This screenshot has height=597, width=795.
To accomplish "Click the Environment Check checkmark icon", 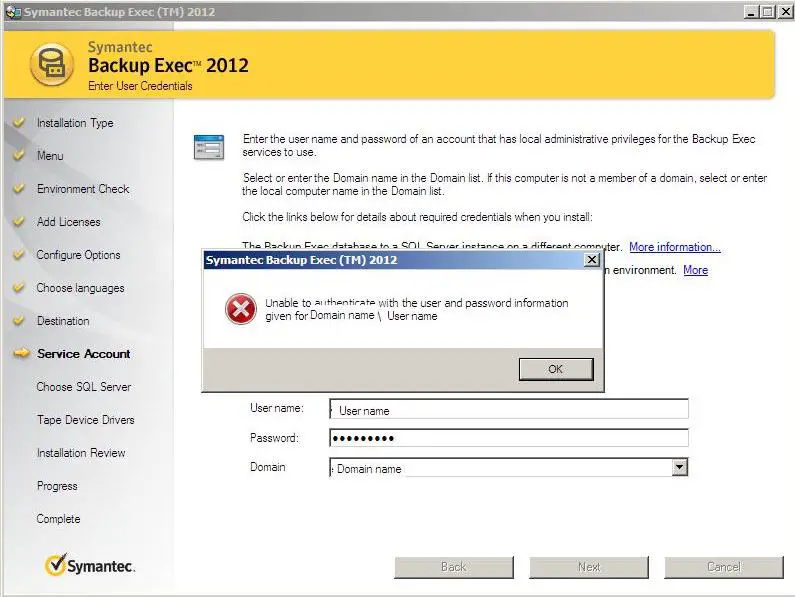I will point(19,189).
